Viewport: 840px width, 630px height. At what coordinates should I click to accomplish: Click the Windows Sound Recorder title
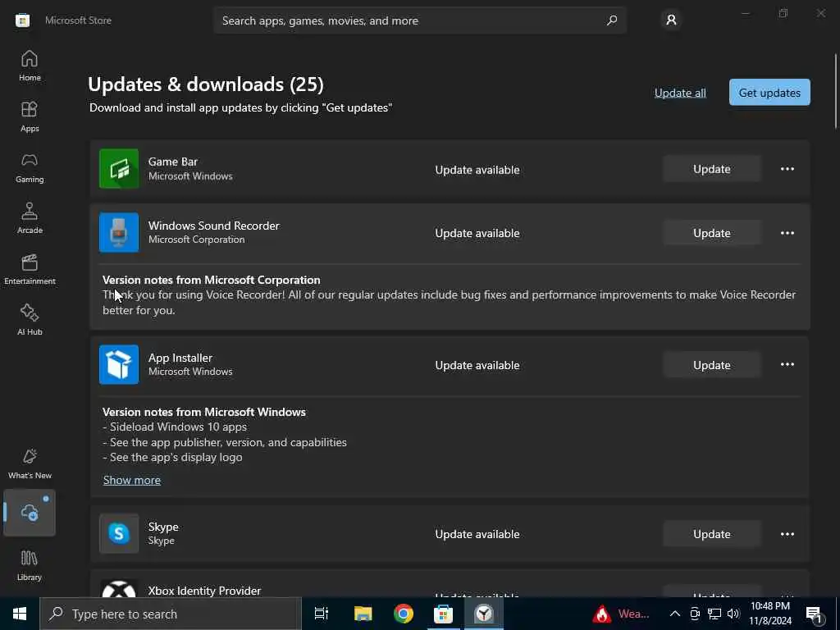pyautogui.click(x=214, y=226)
